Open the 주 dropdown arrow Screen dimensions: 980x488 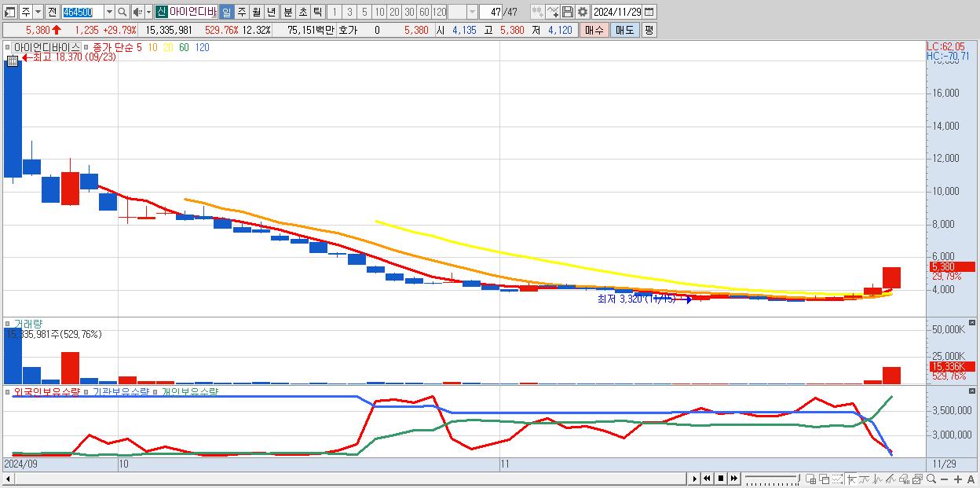(x=38, y=12)
